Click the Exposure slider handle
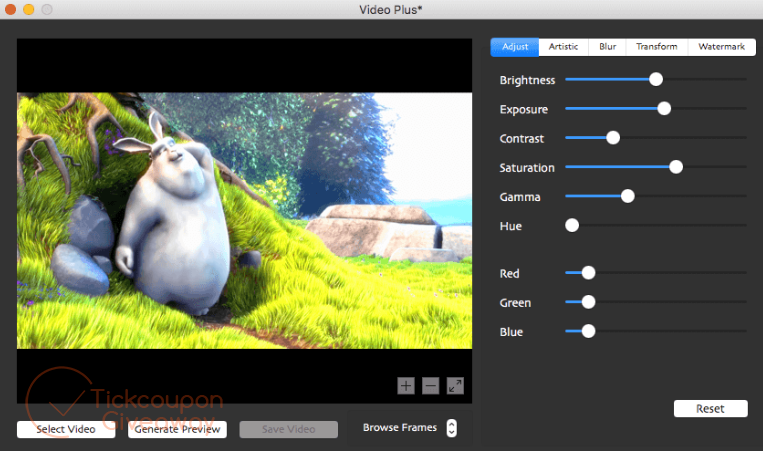The width and height of the screenshot is (763, 451). [664, 108]
